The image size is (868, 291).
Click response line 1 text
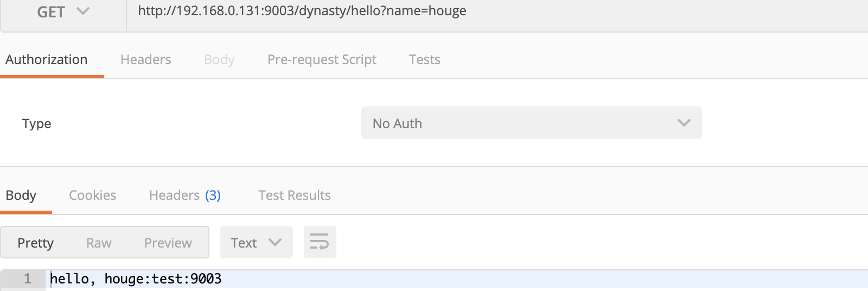136,279
